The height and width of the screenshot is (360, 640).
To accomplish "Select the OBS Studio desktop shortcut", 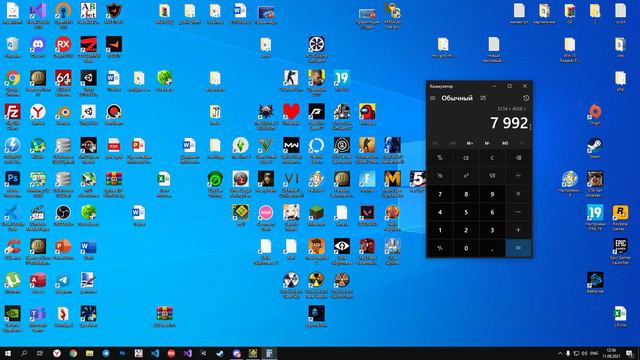I will pyautogui.click(x=63, y=215).
